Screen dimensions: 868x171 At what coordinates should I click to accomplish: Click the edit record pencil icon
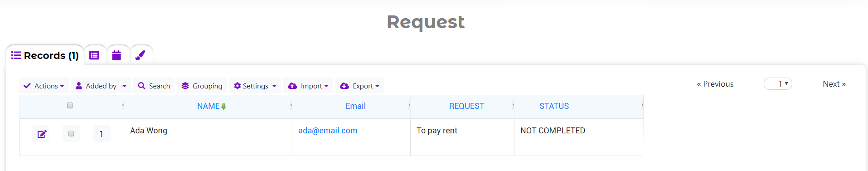pos(42,134)
